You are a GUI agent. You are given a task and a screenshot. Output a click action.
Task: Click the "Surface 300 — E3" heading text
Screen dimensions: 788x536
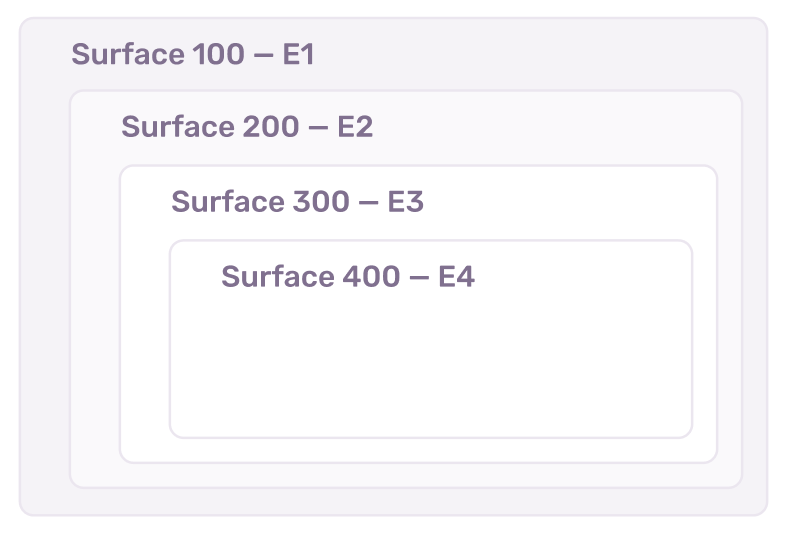tap(298, 202)
